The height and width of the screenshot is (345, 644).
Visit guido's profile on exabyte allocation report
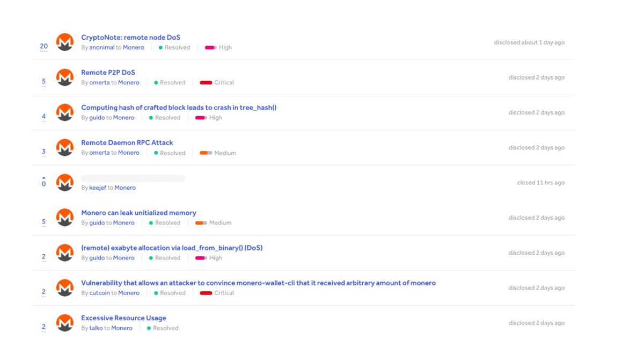point(97,258)
